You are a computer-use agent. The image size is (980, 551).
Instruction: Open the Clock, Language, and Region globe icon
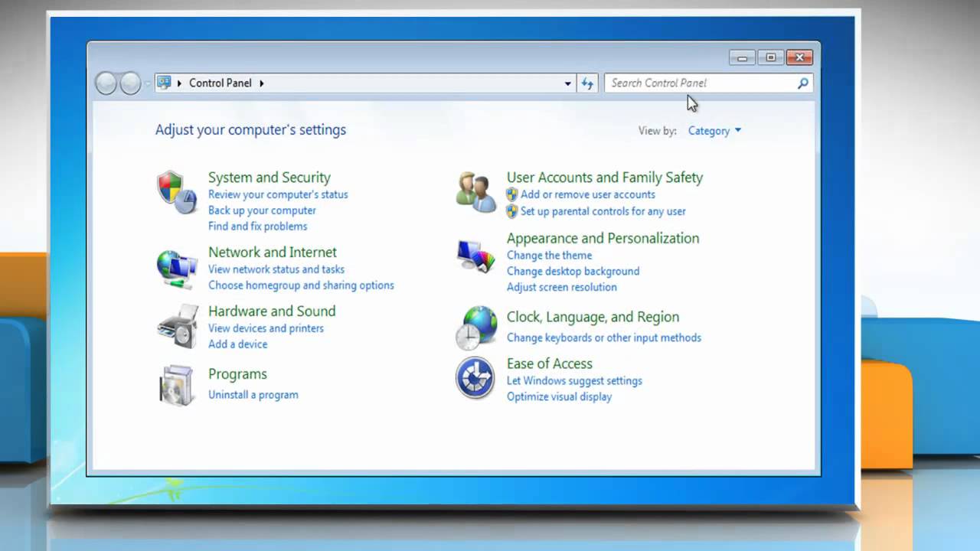(x=475, y=328)
